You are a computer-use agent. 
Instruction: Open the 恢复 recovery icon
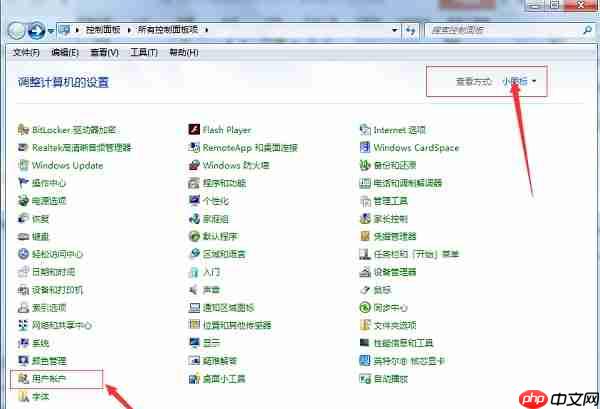23,218
